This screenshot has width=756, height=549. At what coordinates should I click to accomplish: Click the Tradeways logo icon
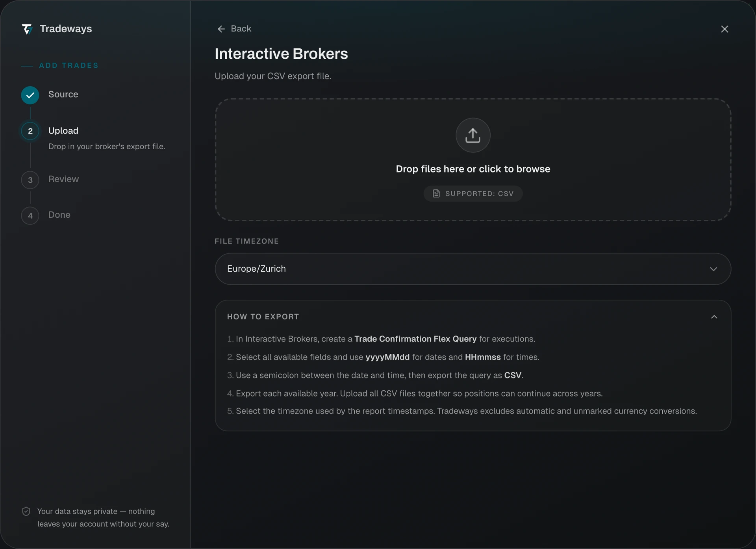(x=27, y=29)
